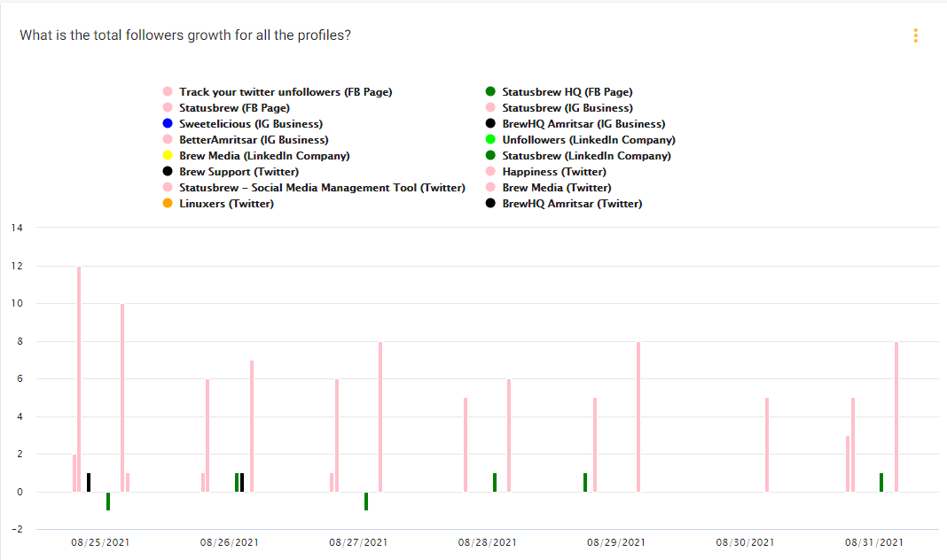Screen dimensions: 947x560
Task: Toggle BetterAmritsar (IG Business) legend label
Action: 254,140
